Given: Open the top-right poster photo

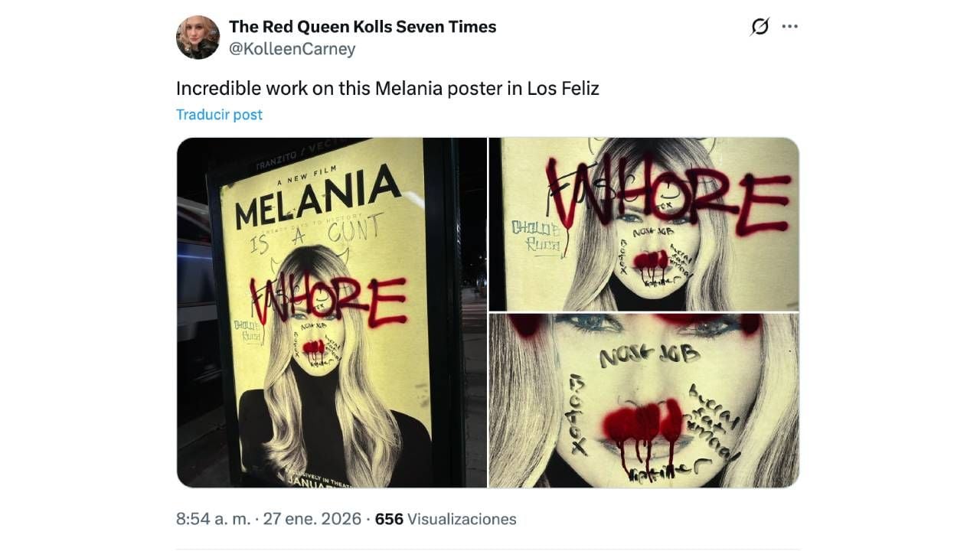Looking at the screenshot, I should [643, 223].
